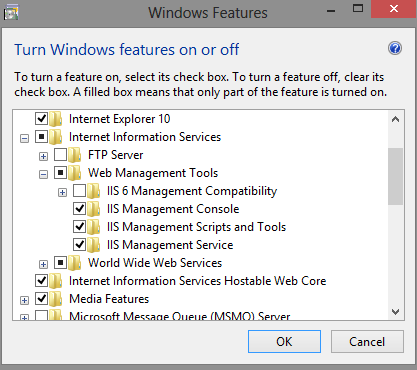Select the Web Management Tools label
Viewport: 417px width, 370px height.
pos(153,173)
